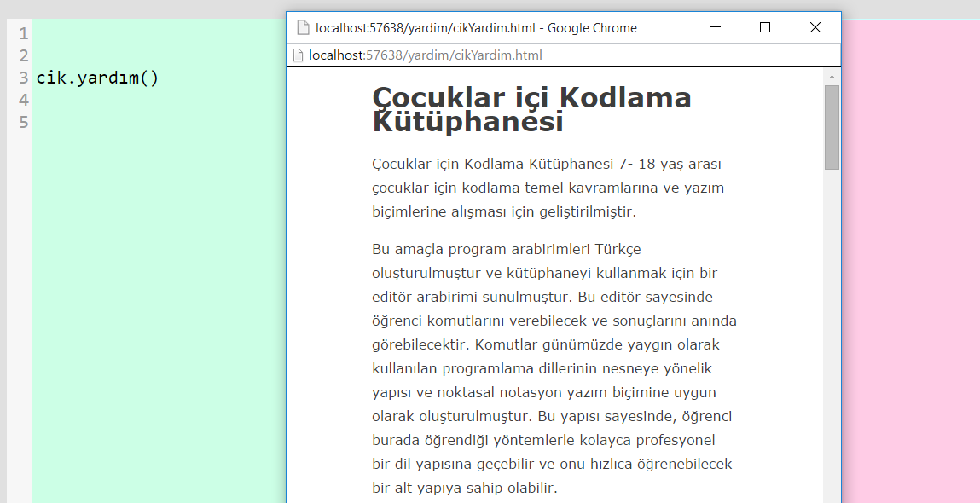Click the scroll up arrow in help page
The height and width of the screenshot is (503, 980).
(x=832, y=77)
